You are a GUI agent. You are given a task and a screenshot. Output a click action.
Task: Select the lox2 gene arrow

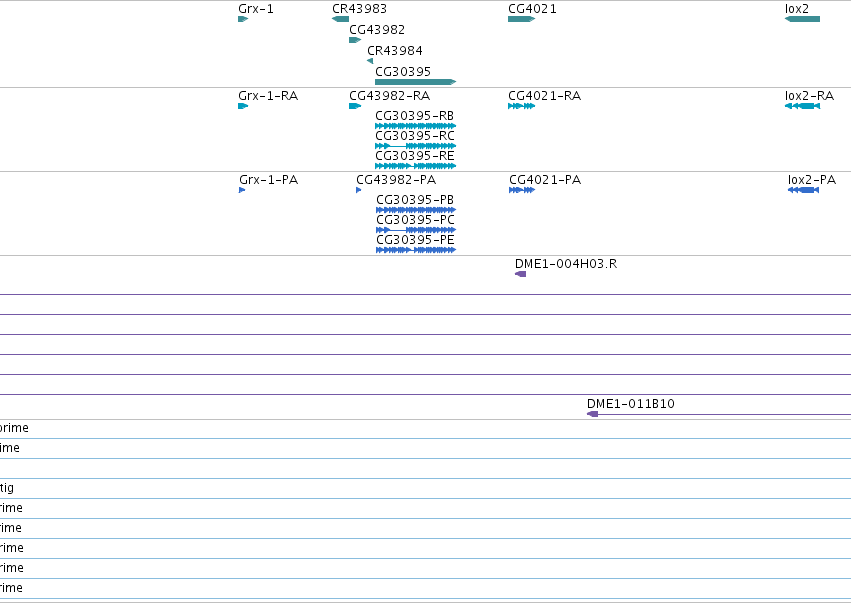(x=802, y=19)
